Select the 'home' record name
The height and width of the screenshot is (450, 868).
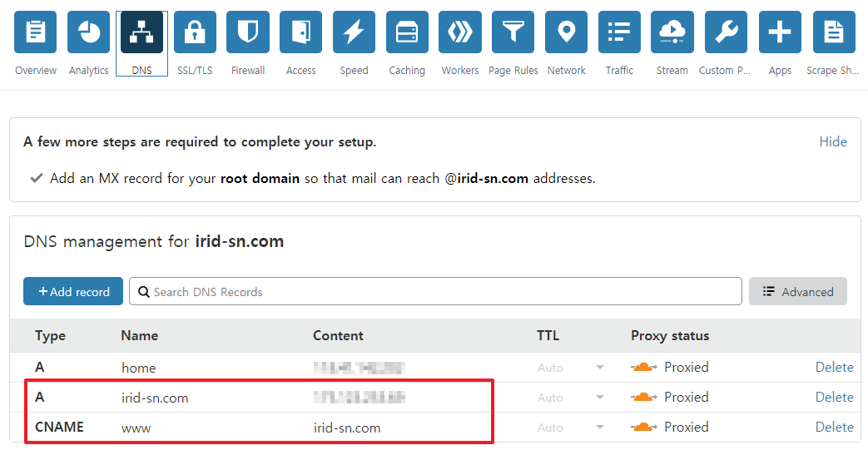138,368
